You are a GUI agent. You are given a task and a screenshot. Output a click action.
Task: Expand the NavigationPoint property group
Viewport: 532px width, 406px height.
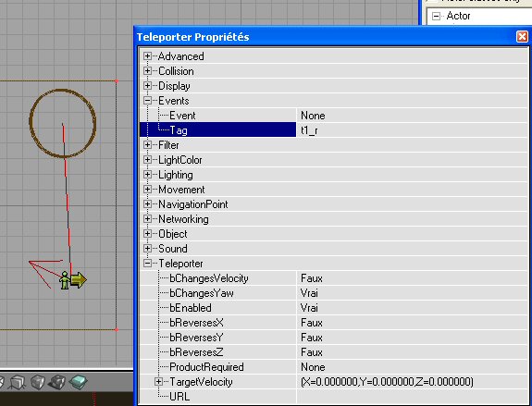point(147,203)
